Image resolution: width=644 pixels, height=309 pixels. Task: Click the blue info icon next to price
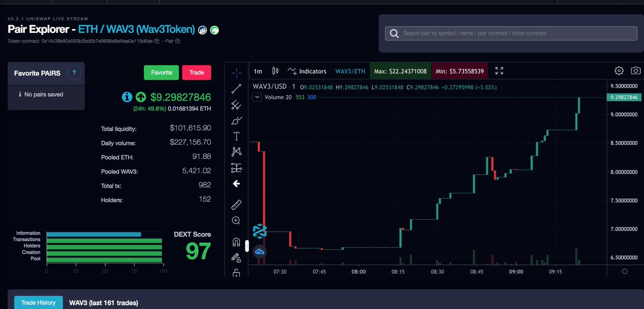click(127, 97)
